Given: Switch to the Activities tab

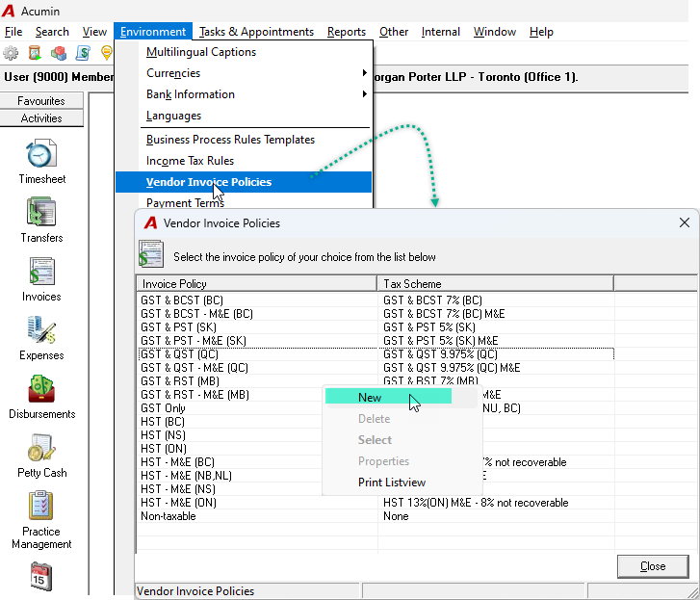Looking at the screenshot, I should [41, 118].
